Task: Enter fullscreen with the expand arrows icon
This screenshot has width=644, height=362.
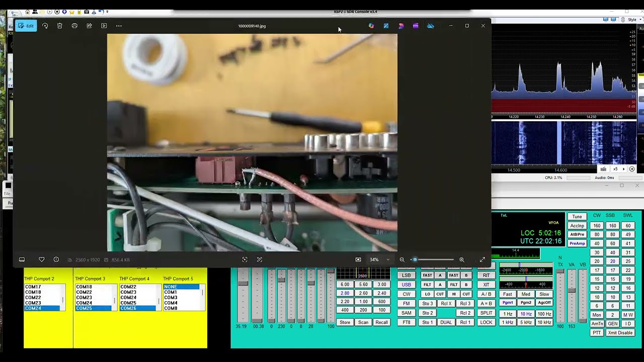Action: point(482,259)
